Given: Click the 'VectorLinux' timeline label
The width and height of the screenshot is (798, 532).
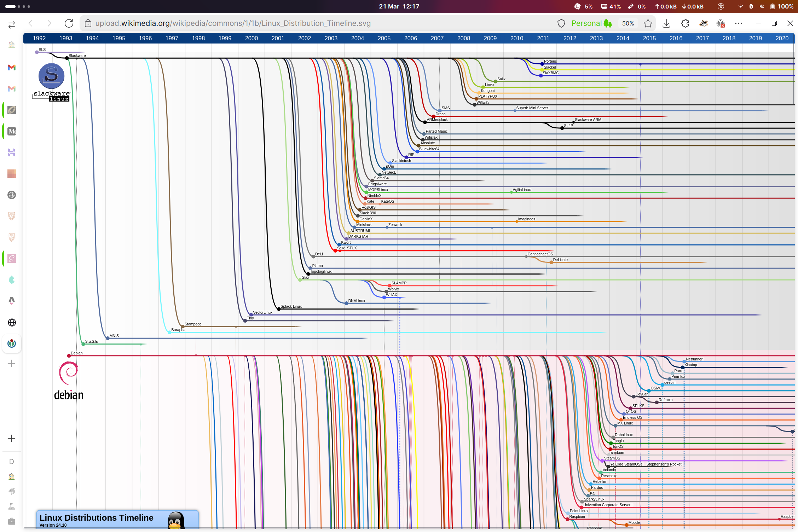Looking at the screenshot, I should pos(262,312).
